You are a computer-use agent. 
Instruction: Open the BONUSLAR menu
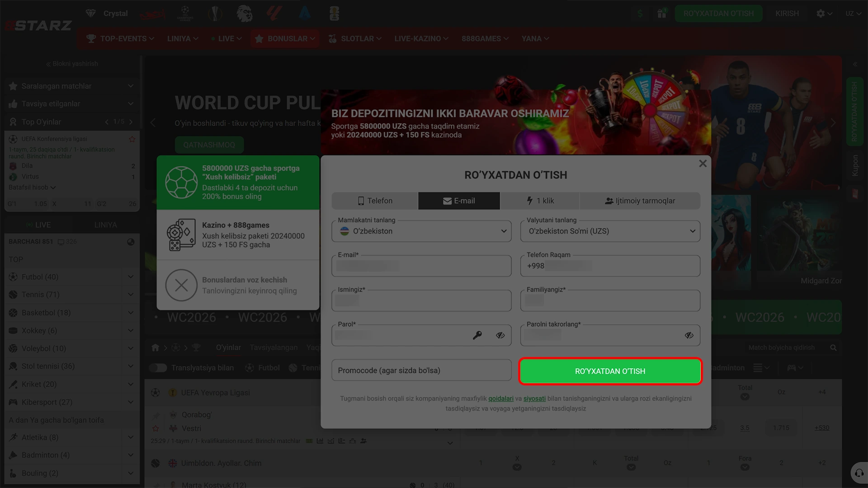(285, 39)
